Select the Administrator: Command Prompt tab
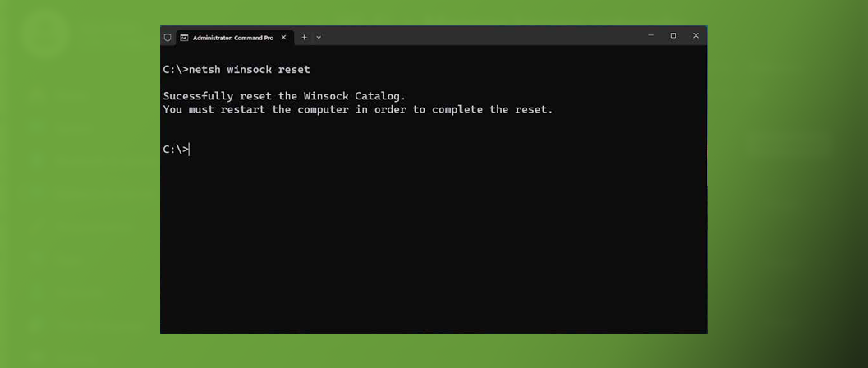This screenshot has width=868, height=368. [233, 38]
